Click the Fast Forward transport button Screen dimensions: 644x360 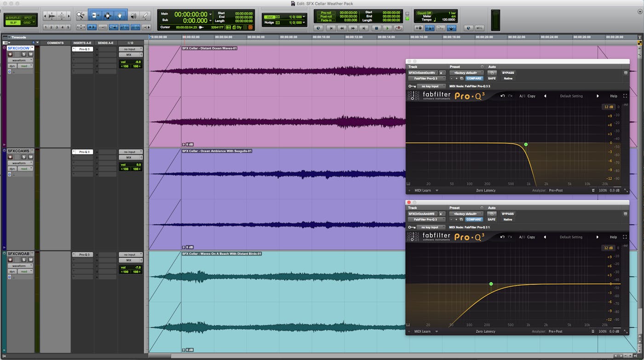coord(353,28)
